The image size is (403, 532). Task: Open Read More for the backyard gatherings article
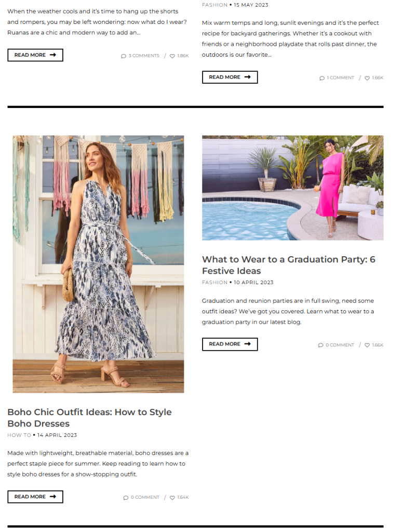click(230, 77)
